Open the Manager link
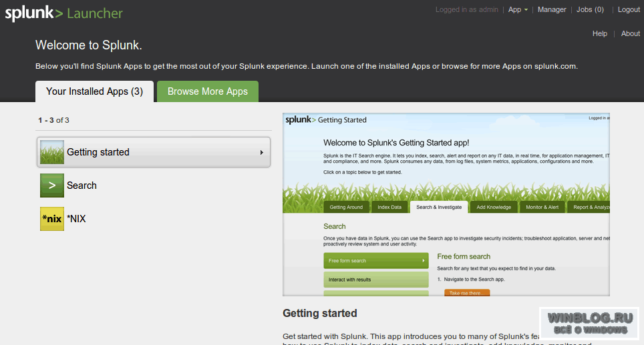The height and width of the screenshot is (345, 644). point(552,9)
